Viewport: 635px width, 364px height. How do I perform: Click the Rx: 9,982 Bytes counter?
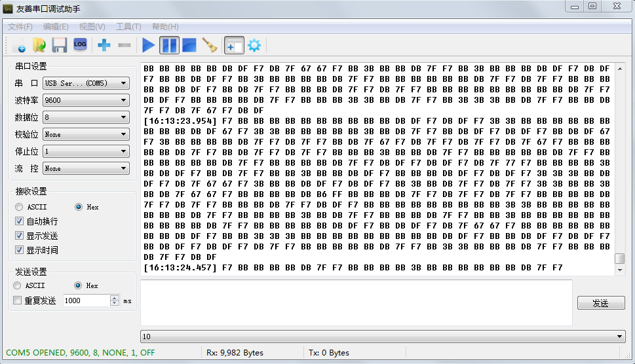[235, 353]
